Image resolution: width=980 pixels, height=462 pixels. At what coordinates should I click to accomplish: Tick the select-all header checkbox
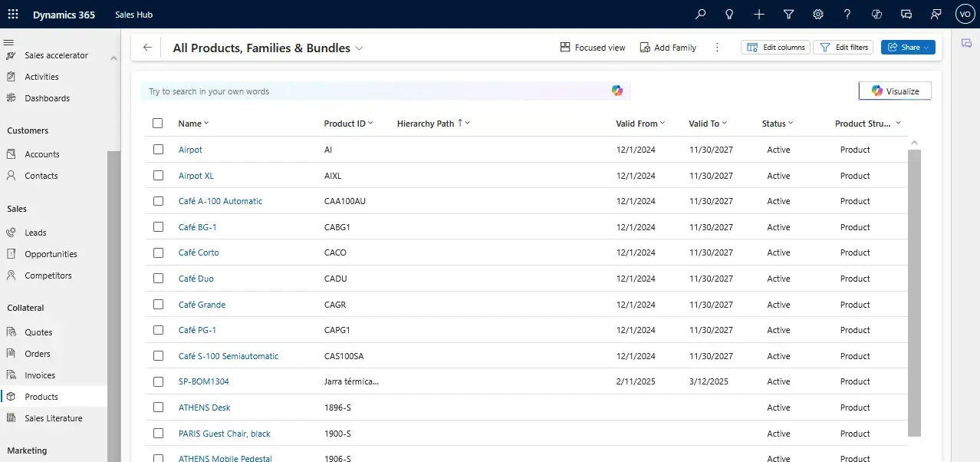point(158,124)
